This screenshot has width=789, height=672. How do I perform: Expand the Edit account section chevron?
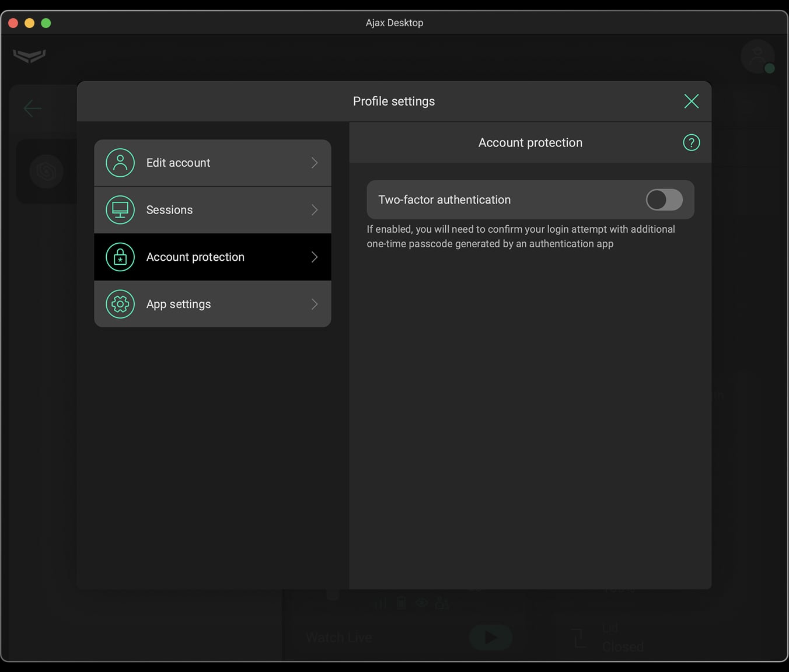point(314,163)
